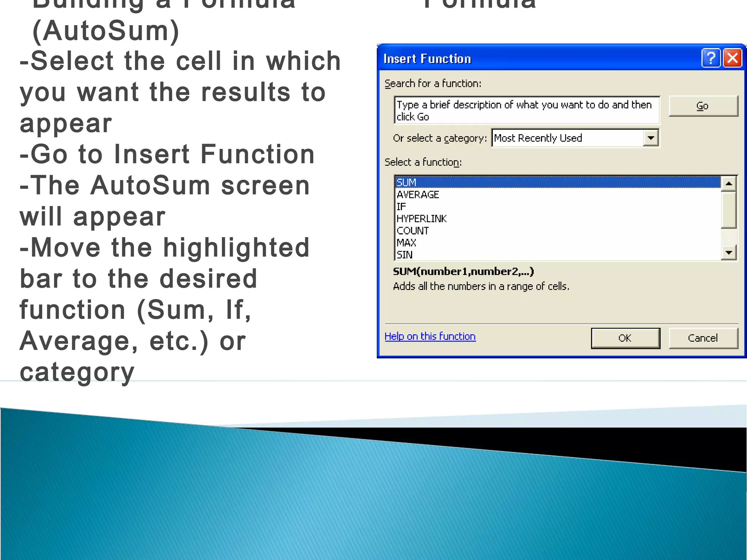Click the help question mark icon

tap(711, 58)
